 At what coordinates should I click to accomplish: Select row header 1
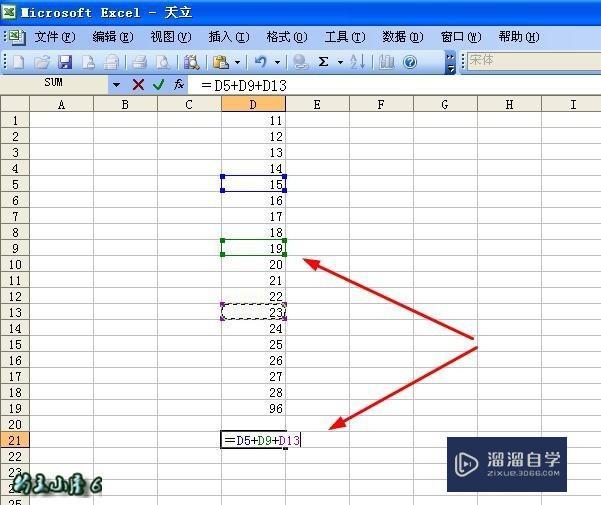[15, 121]
